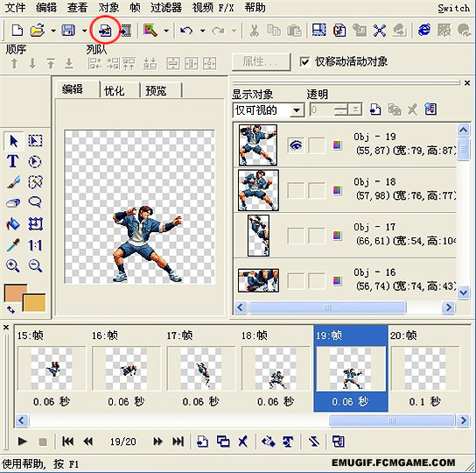The image size is (476, 473).
Task: Click the foreground color swatch
Action: pos(14,292)
